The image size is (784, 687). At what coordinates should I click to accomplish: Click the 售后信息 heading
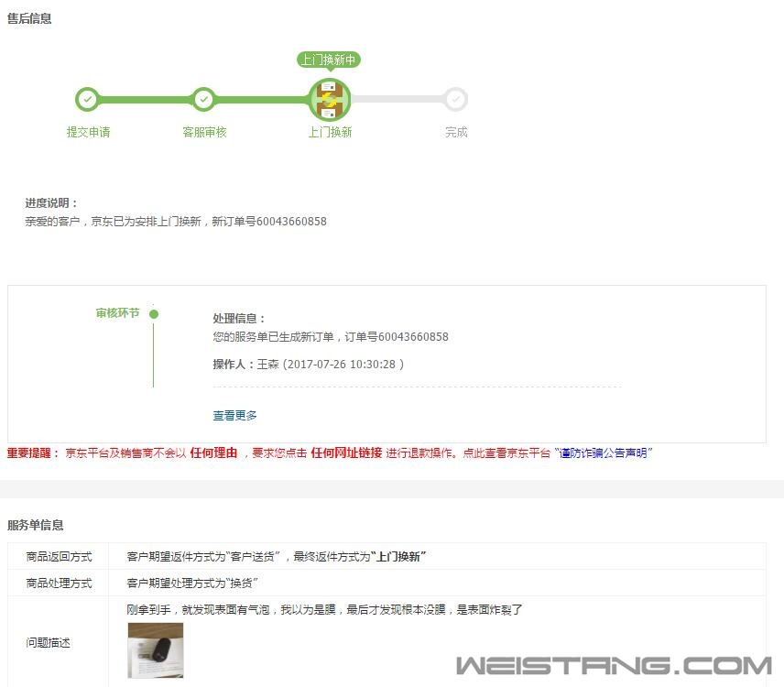point(29,18)
